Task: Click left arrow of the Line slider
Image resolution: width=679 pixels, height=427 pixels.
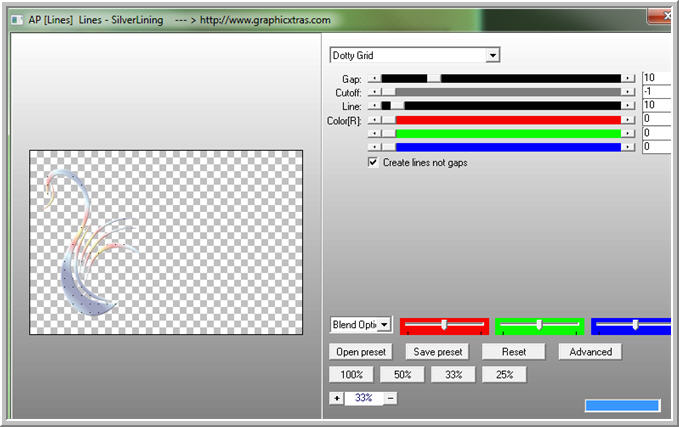Action: 375,106
